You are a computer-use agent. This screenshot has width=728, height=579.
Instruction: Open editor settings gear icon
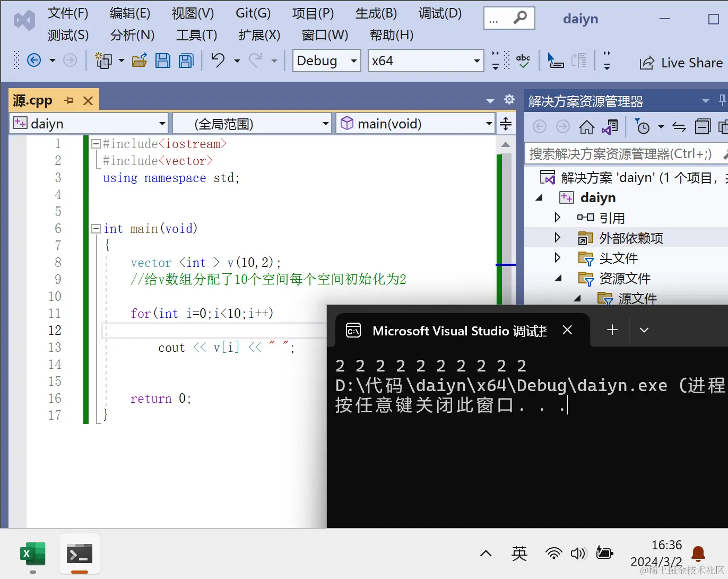coord(509,99)
